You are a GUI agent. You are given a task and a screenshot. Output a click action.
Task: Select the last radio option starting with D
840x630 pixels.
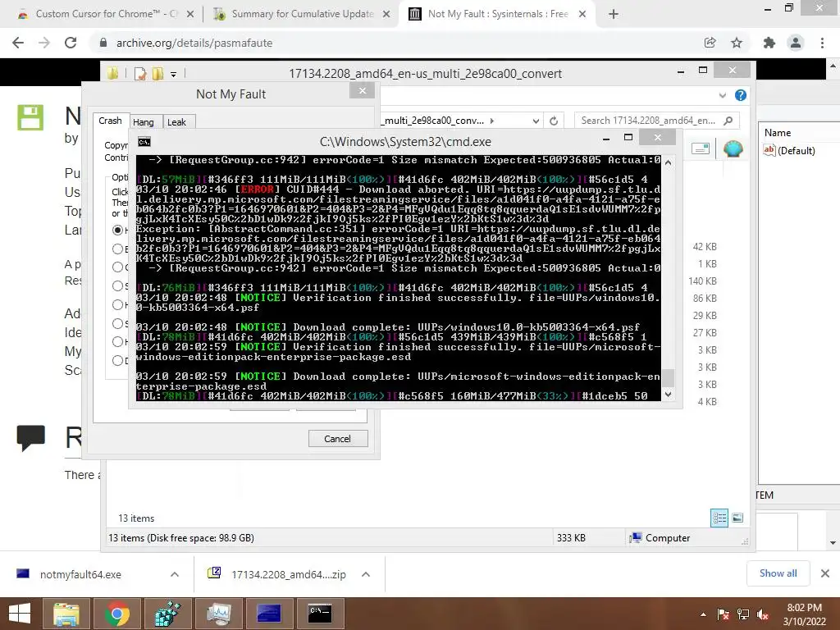coord(118,361)
